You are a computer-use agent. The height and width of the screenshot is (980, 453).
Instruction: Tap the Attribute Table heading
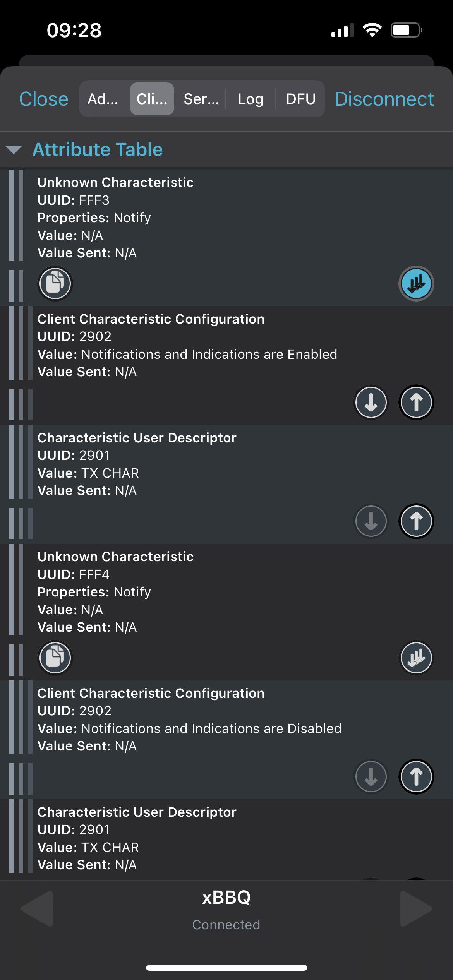point(98,149)
